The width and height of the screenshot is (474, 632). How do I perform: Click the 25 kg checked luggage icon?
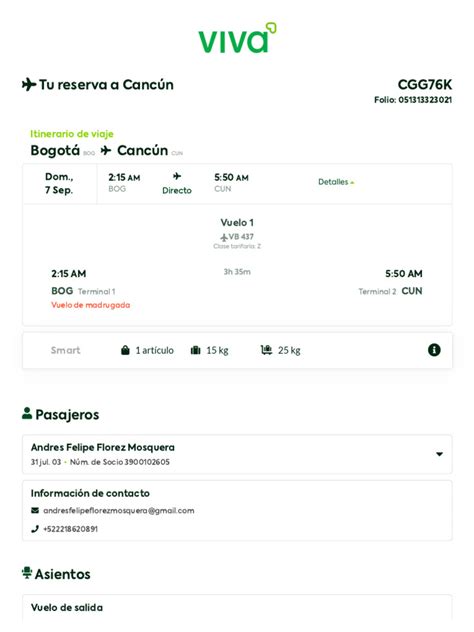(266, 350)
